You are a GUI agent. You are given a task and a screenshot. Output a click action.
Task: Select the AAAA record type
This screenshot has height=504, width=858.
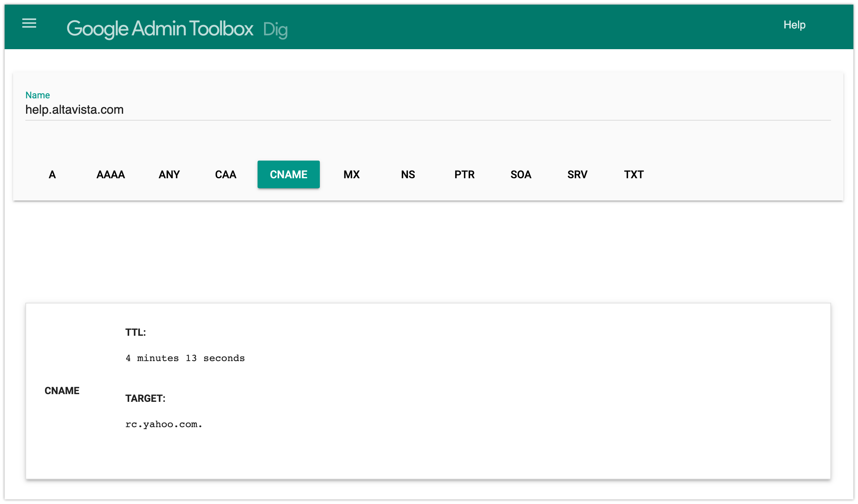111,175
